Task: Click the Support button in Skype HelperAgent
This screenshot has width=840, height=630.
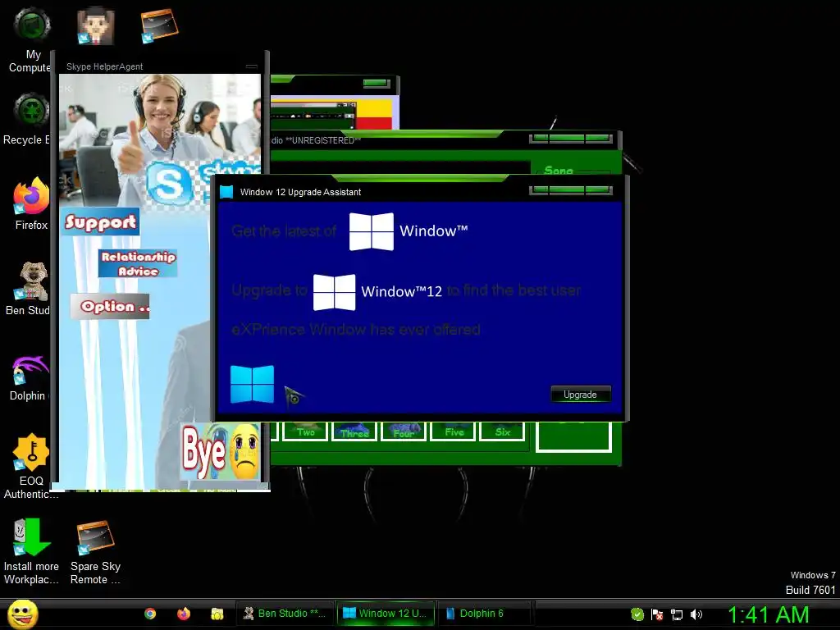Action: click(100, 221)
